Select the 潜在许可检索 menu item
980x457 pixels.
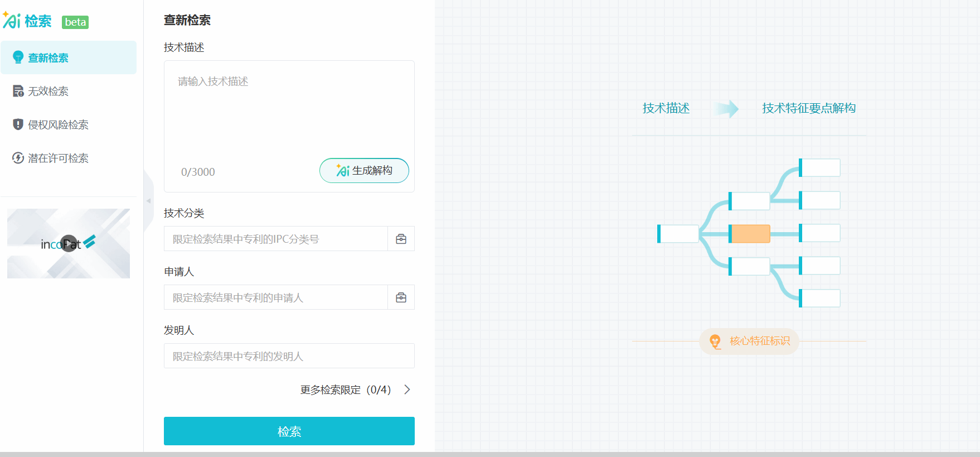(58, 158)
